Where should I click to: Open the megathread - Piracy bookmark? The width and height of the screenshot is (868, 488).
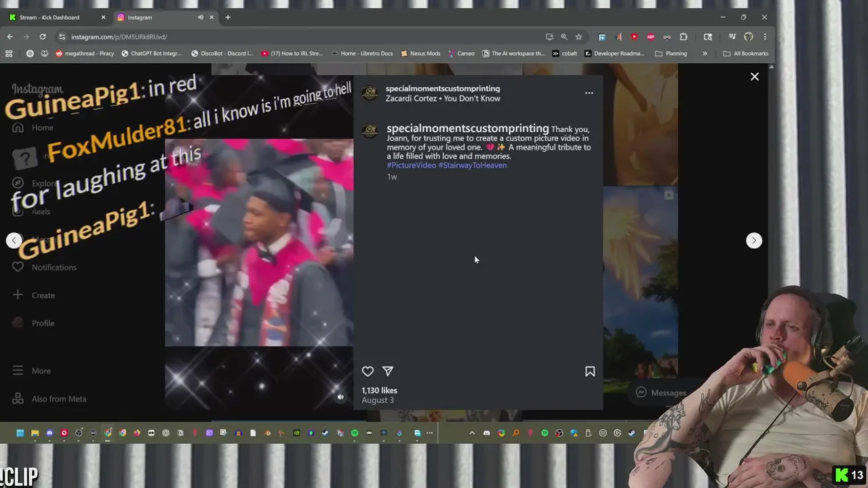[x=85, y=54]
